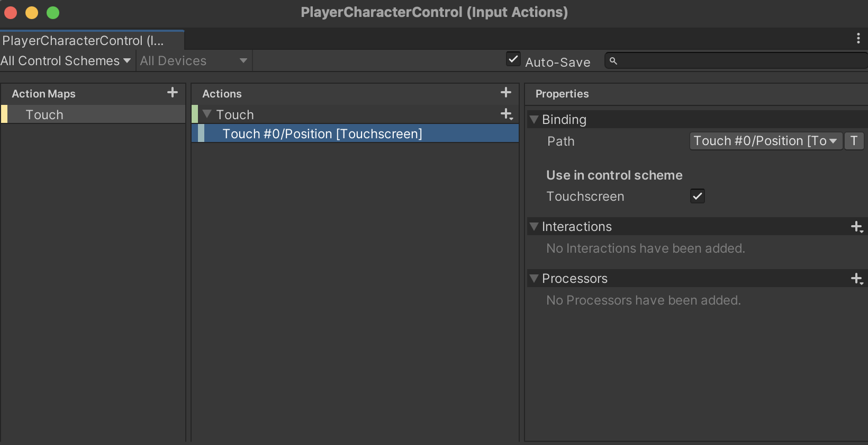Add a new action with plus icon

506,93
